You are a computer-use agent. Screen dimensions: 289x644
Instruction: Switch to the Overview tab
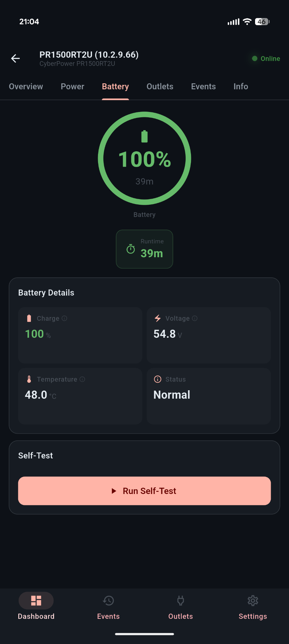pyautogui.click(x=26, y=86)
